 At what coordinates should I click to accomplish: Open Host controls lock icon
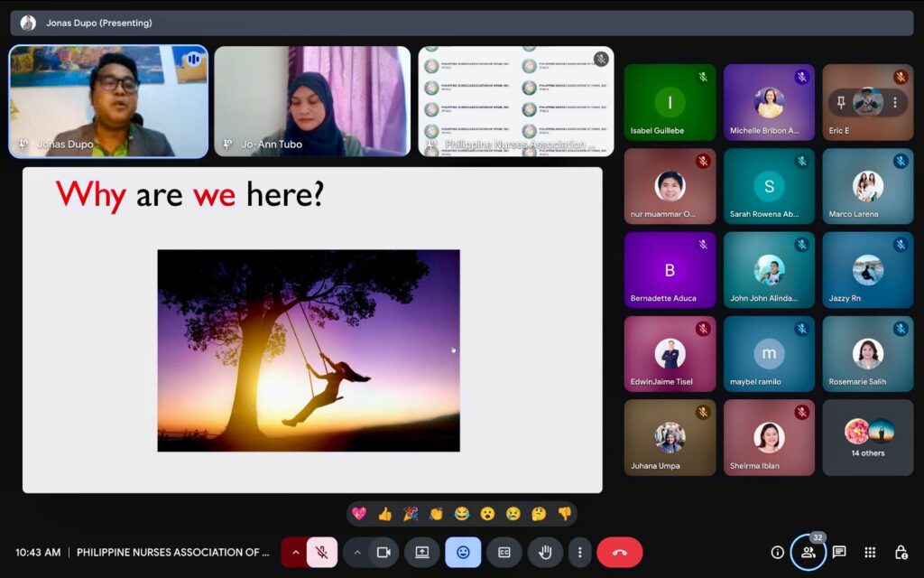(901, 552)
